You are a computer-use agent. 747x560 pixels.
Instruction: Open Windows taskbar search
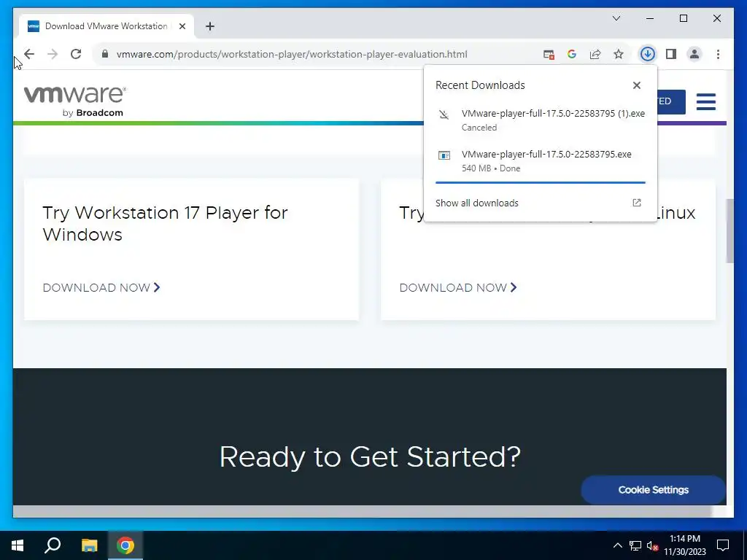pos(53,545)
